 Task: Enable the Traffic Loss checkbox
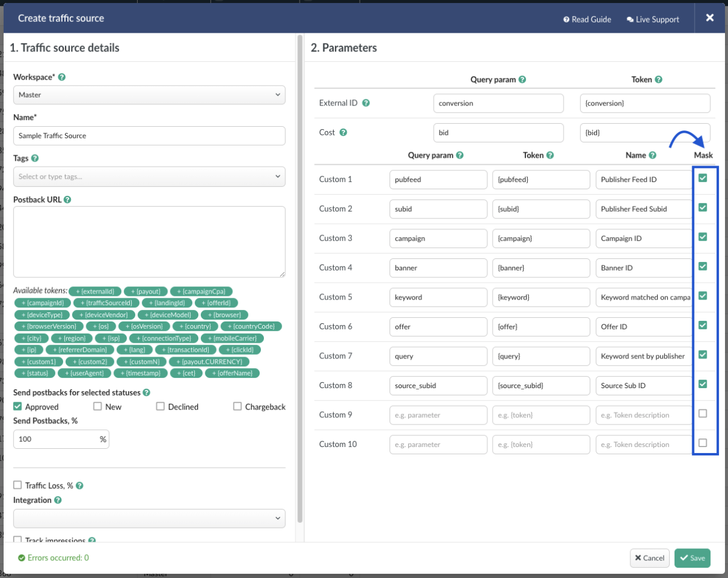pos(16,485)
